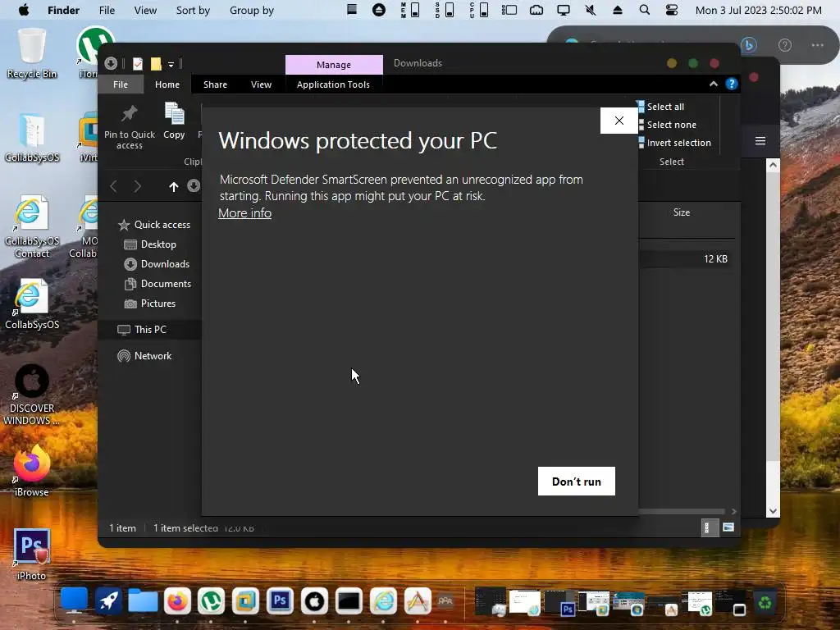840x630 pixels.
Task: Click the Properties icon in the title bar toolbar
Action: click(138, 64)
